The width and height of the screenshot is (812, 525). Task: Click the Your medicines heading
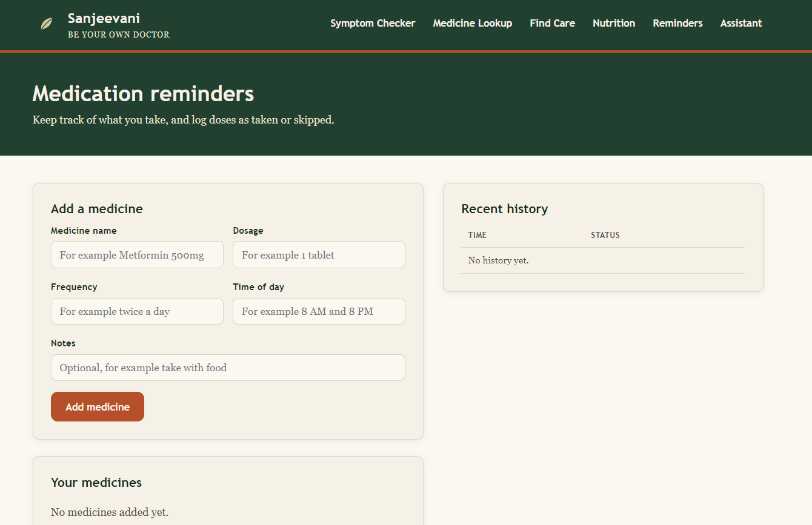click(x=96, y=483)
